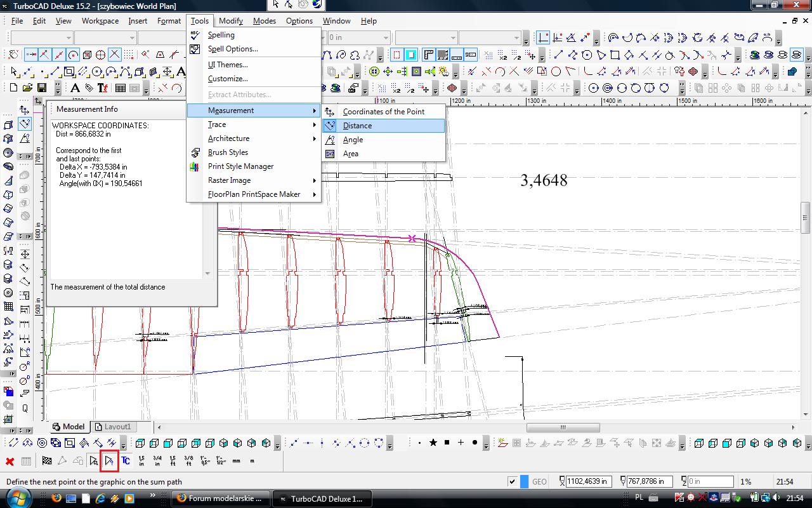This screenshot has height=508, width=812.
Task: Click the checkered finish flag icon
Action: coord(46,461)
